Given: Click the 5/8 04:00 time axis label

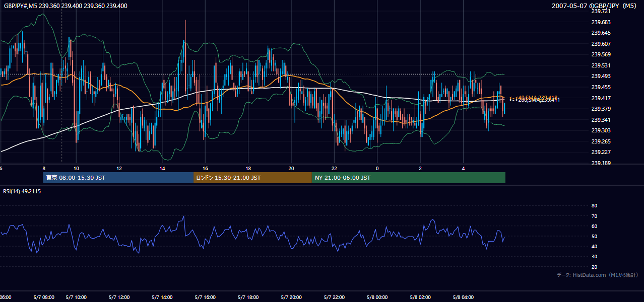Looking at the screenshot, I should click(463, 297).
